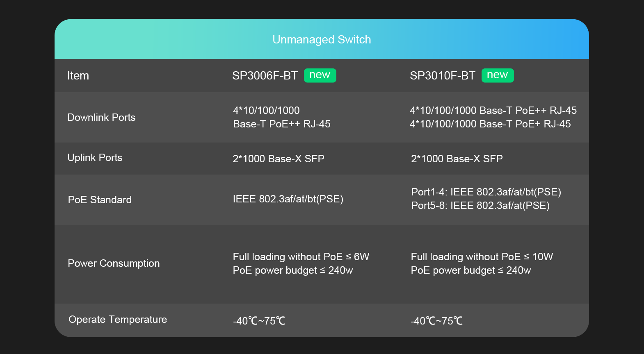Click SP3006F-BT's 2*1000 Base-X SFP uplink value
This screenshot has height=354, width=644.
pyautogui.click(x=279, y=159)
